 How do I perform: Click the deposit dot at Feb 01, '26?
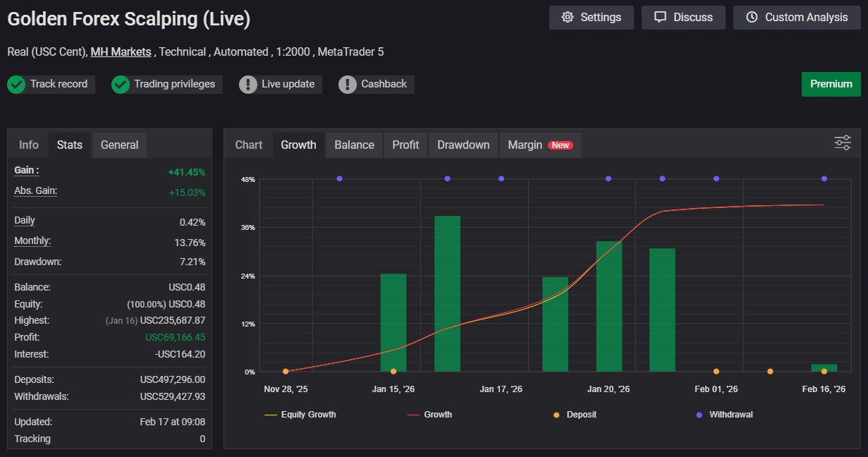point(716,371)
